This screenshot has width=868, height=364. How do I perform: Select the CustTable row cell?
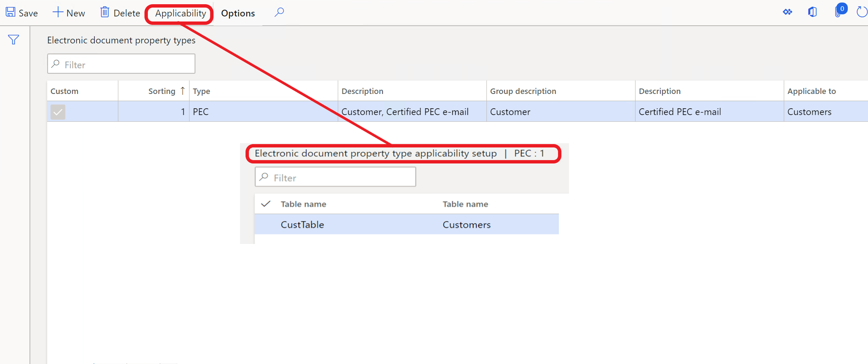[302, 225]
